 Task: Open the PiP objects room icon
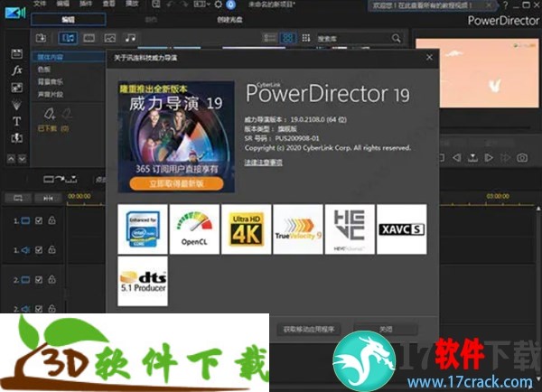pyautogui.click(x=16, y=88)
